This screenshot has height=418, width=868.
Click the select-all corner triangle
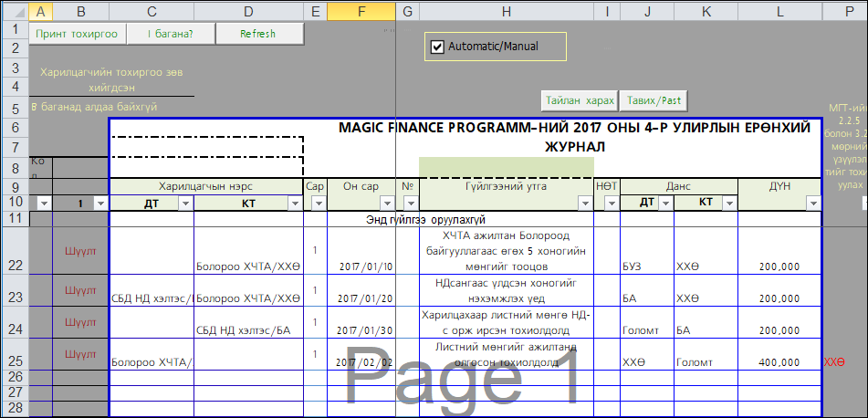point(14,11)
